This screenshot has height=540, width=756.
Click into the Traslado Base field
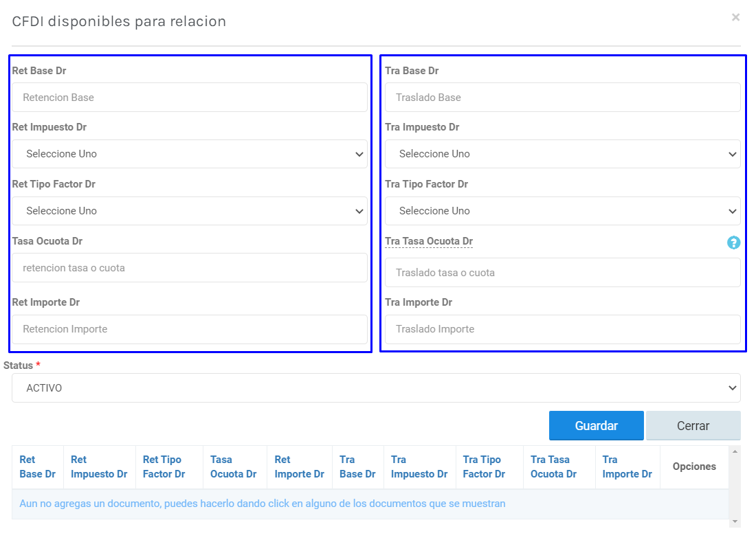click(x=562, y=98)
